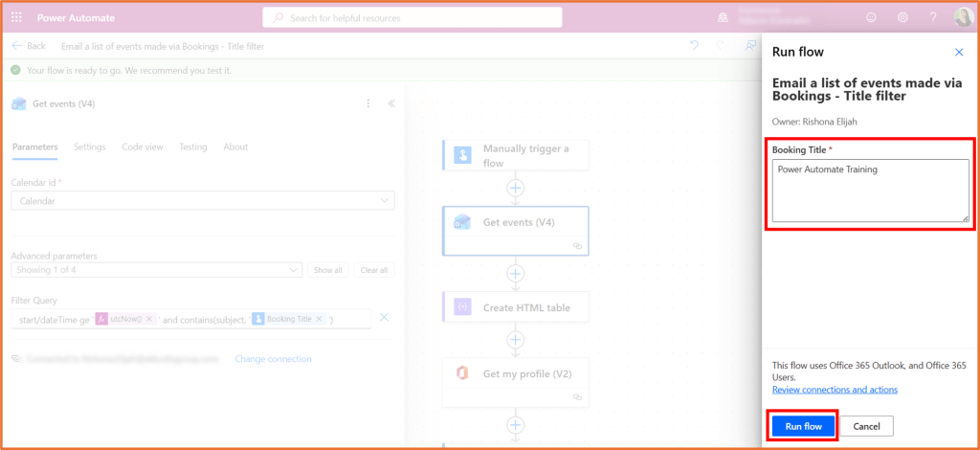Click 'Your flow is ready to go' message
The width and height of the screenshot is (980, 450).
[129, 70]
